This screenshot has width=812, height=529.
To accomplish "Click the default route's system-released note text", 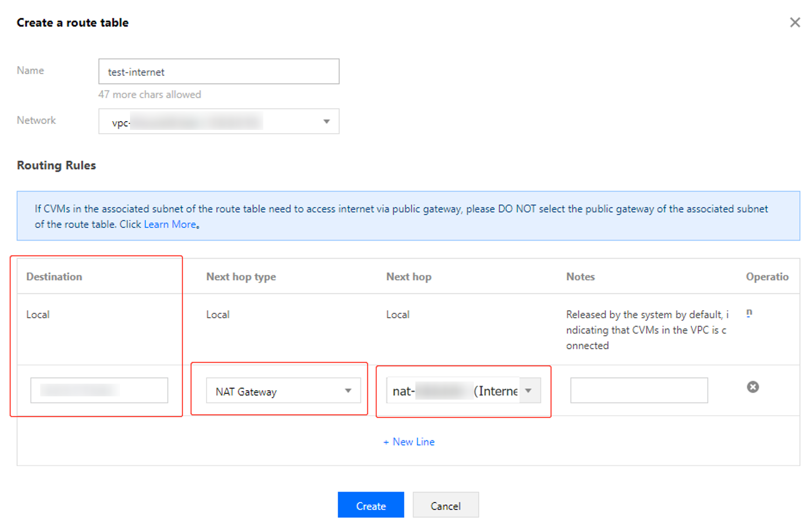I will [x=646, y=330].
